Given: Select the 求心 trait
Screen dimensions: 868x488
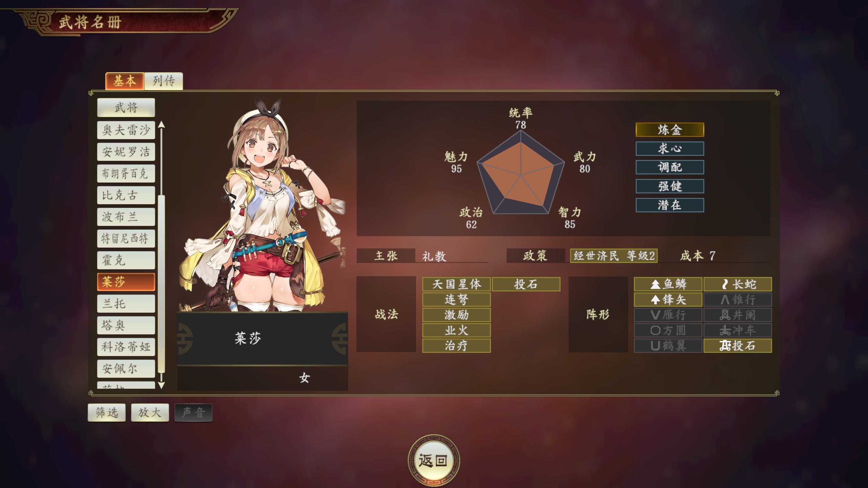Looking at the screenshot, I should click(670, 148).
